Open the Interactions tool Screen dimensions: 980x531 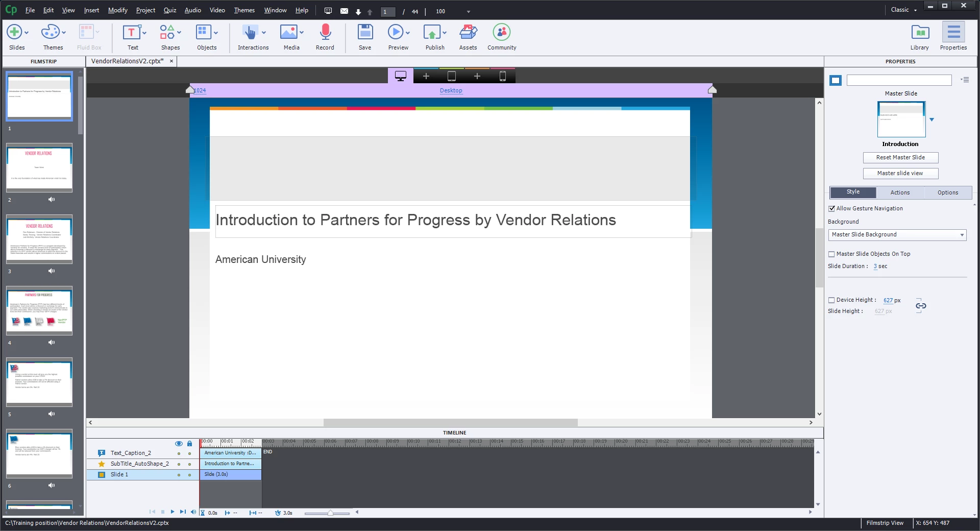[x=250, y=32]
